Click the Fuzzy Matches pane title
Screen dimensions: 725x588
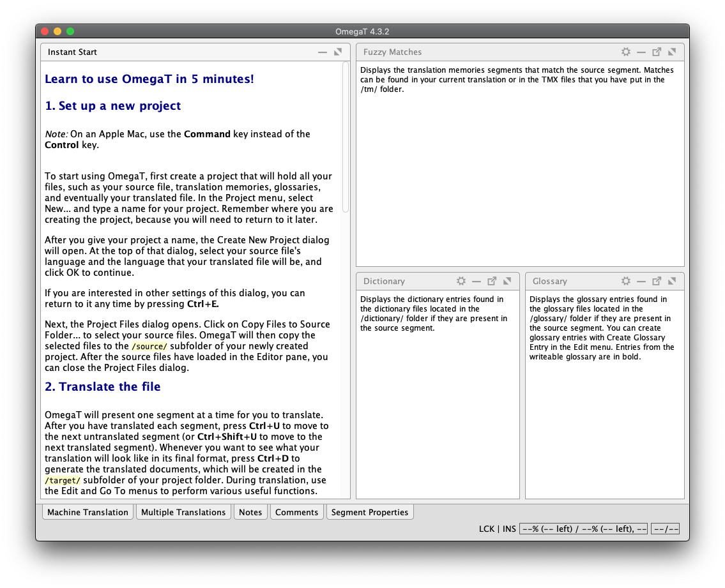pyautogui.click(x=392, y=52)
